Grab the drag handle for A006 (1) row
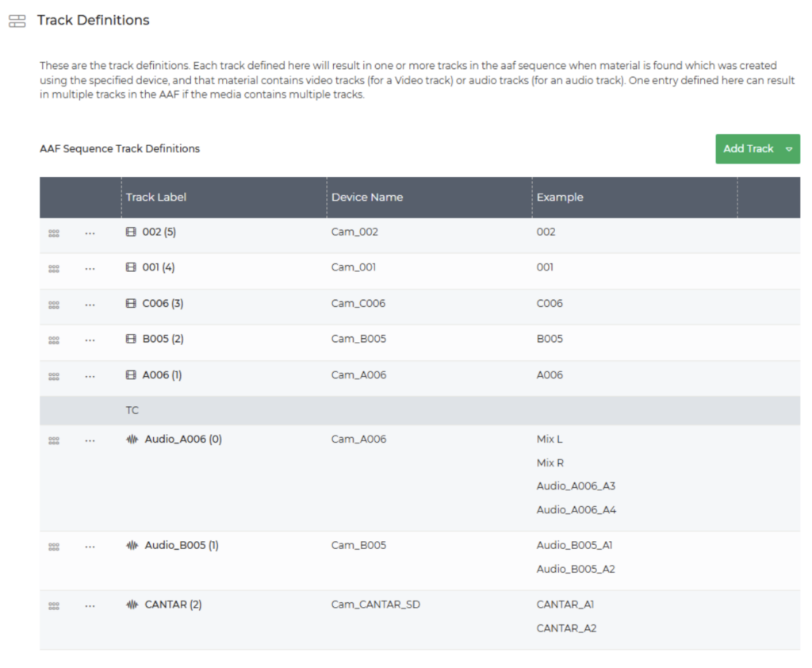 pyautogui.click(x=54, y=376)
